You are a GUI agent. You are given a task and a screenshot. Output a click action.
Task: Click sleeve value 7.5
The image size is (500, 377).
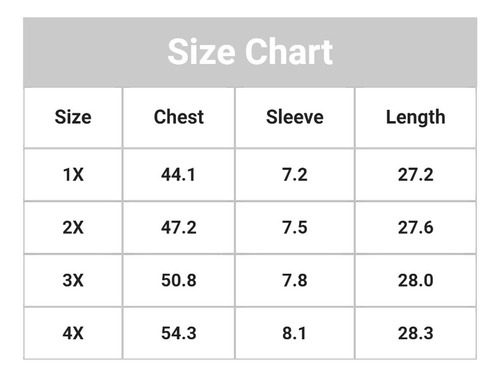(295, 228)
